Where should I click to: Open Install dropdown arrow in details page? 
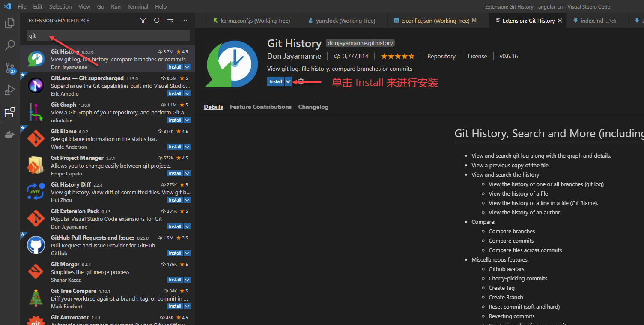point(288,81)
